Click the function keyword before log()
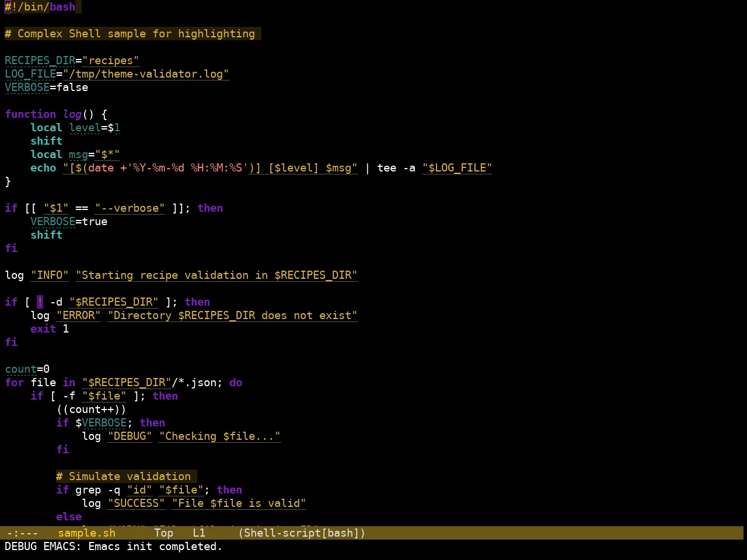 click(x=30, y=114)
